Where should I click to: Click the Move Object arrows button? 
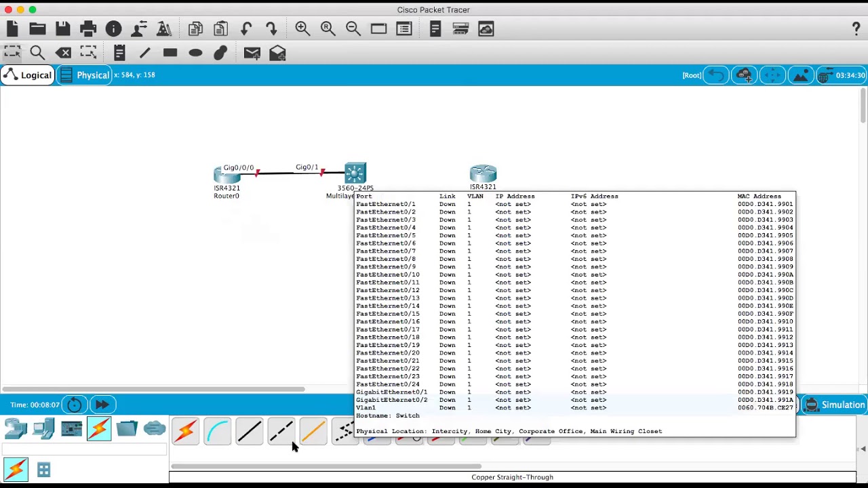point(772,75)
